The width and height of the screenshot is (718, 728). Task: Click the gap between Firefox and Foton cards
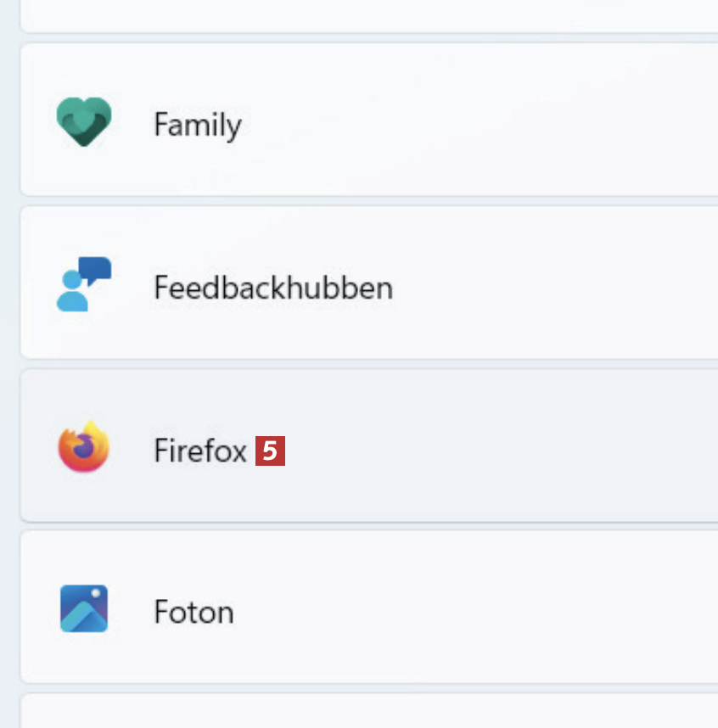tap(365, 527)
